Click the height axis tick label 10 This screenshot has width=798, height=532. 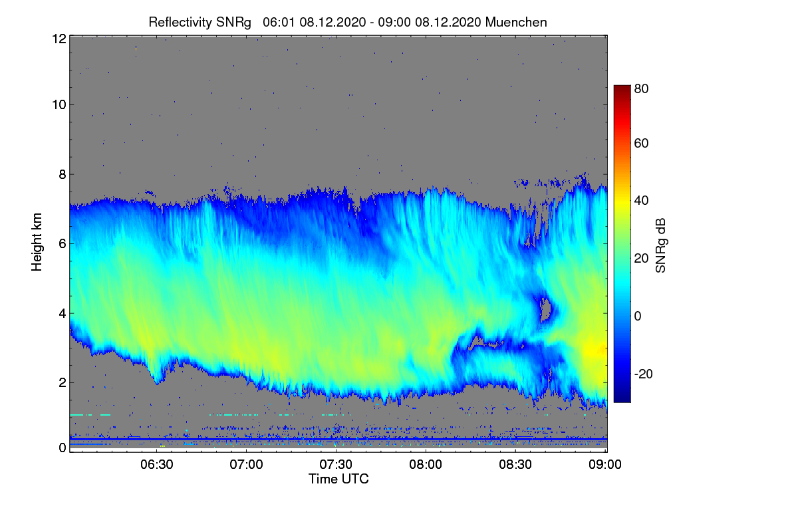coord(59,104)
